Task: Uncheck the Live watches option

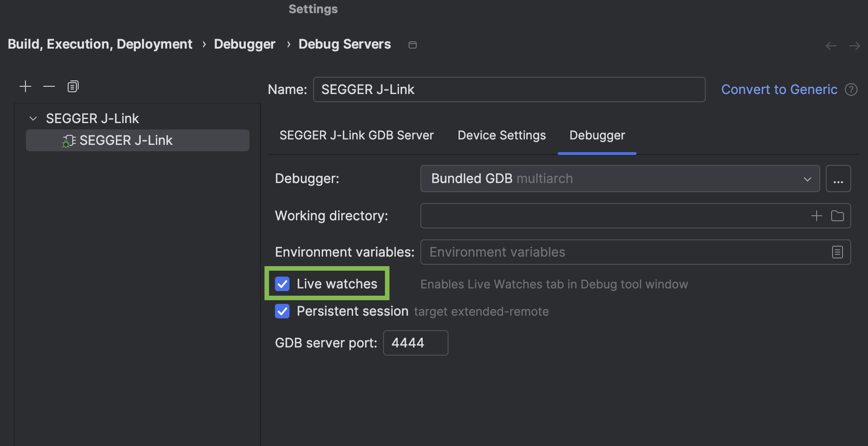Action: pyautogui.click(x=282, y=283)
